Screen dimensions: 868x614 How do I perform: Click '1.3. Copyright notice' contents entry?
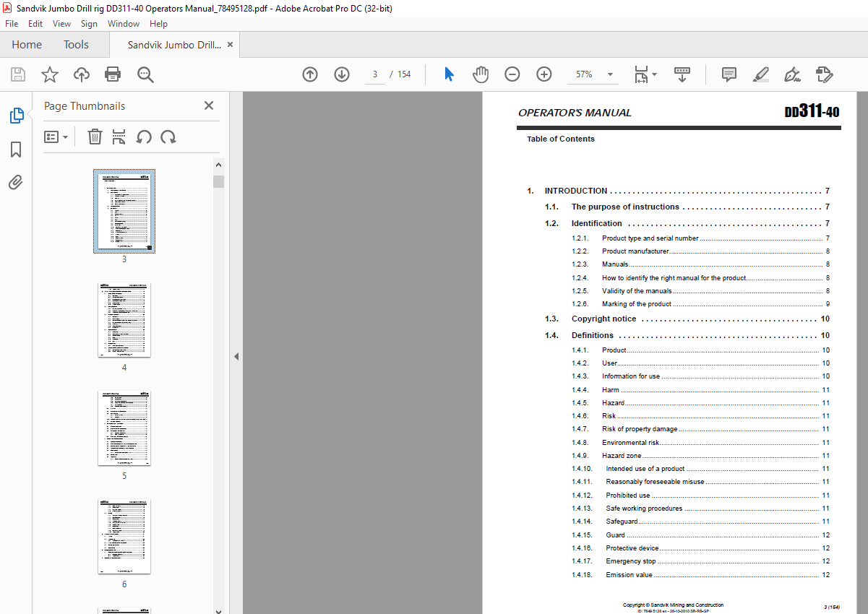[687, 319]
